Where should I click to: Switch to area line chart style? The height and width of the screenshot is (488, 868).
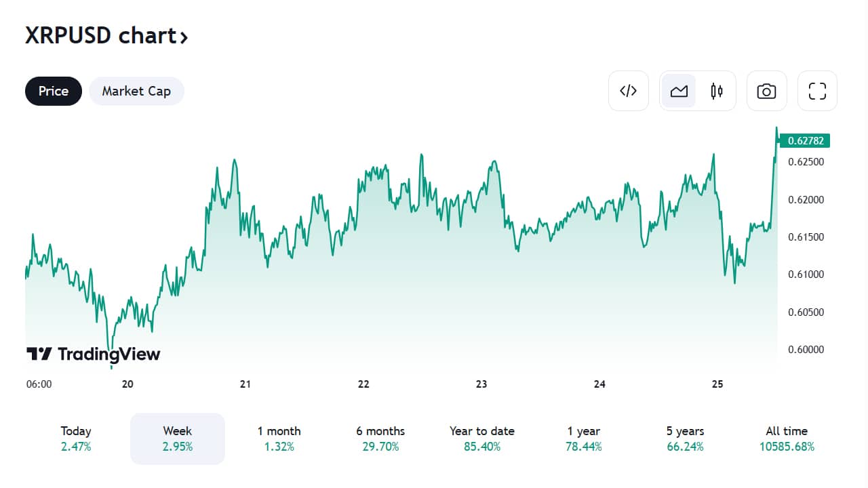pos(679,91)
